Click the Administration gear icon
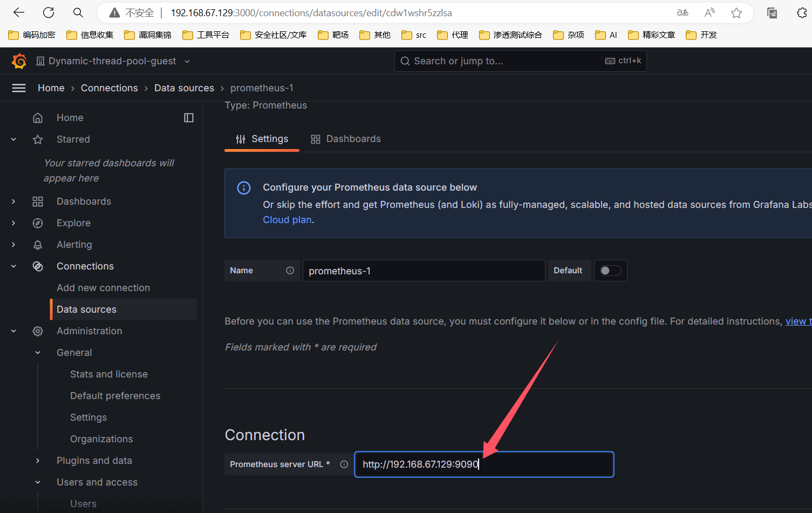812x513 pixels. [x=38, y=331]
